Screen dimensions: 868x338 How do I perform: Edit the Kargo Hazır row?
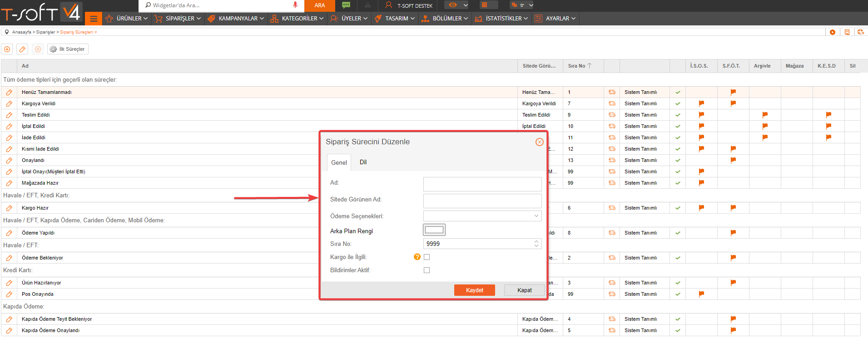pyautogui.click(x=9, y=208)
